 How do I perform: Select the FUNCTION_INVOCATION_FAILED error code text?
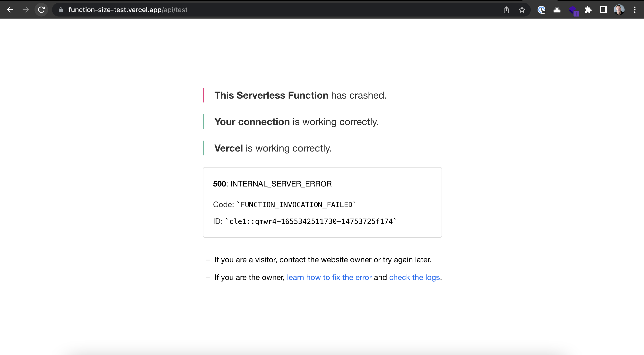point(296,205)
